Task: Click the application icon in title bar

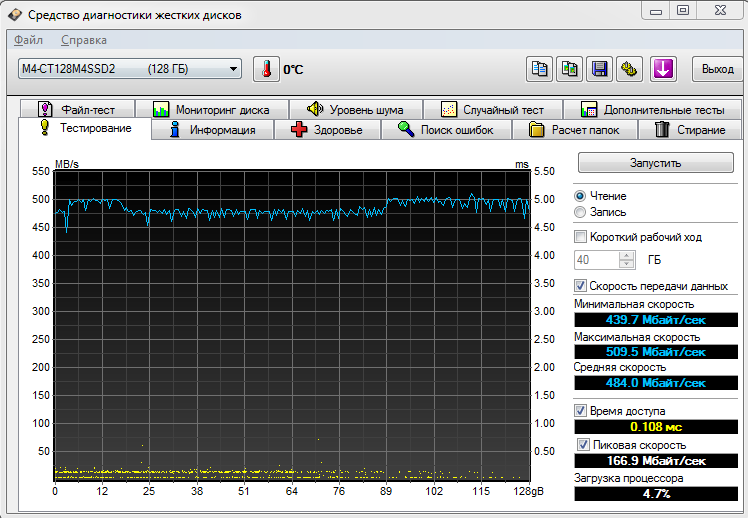Action: point(15,15)
